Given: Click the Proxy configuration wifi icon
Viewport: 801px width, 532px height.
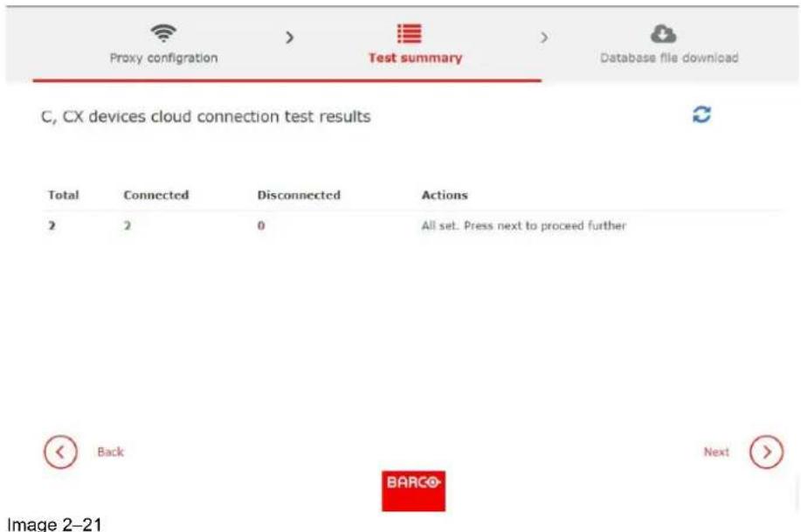Looking at the screenshot, I should tap(163, 33).
